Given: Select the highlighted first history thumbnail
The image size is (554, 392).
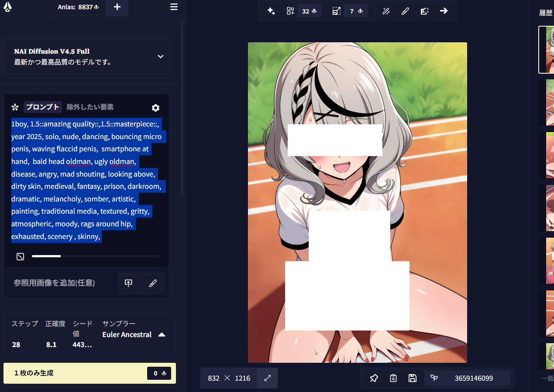Looking at the screenshot, I should (x=546, y=50).
